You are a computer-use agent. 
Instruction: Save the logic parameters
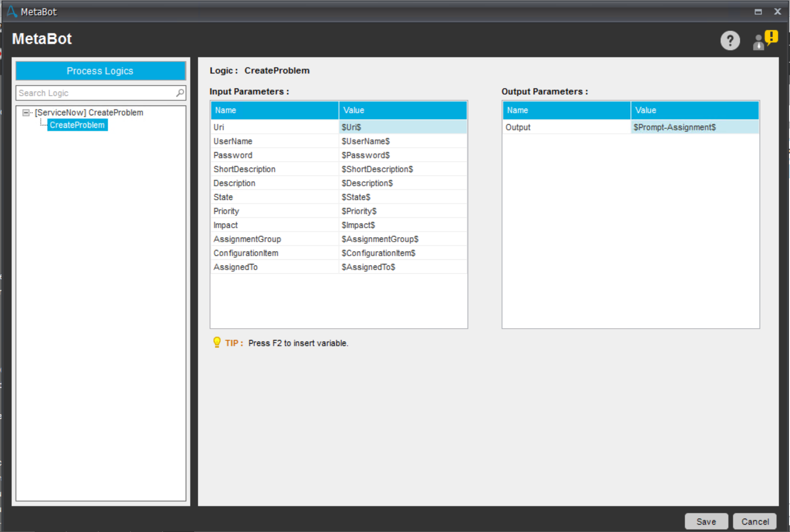[706, 522]
